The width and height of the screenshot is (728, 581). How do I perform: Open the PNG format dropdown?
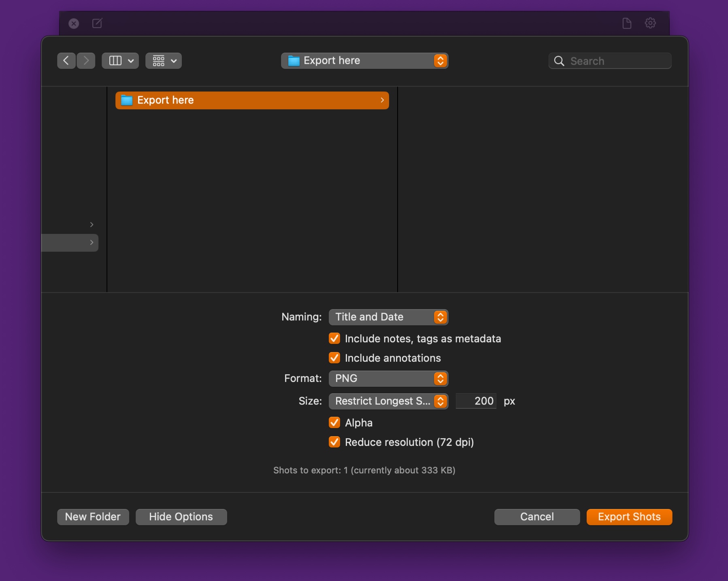388,378
